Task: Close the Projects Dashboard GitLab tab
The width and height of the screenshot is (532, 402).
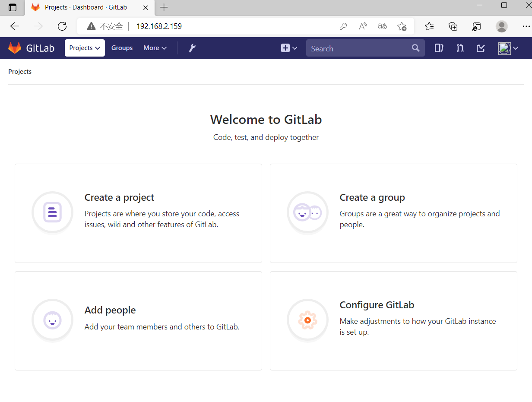Action: [145, 7]
